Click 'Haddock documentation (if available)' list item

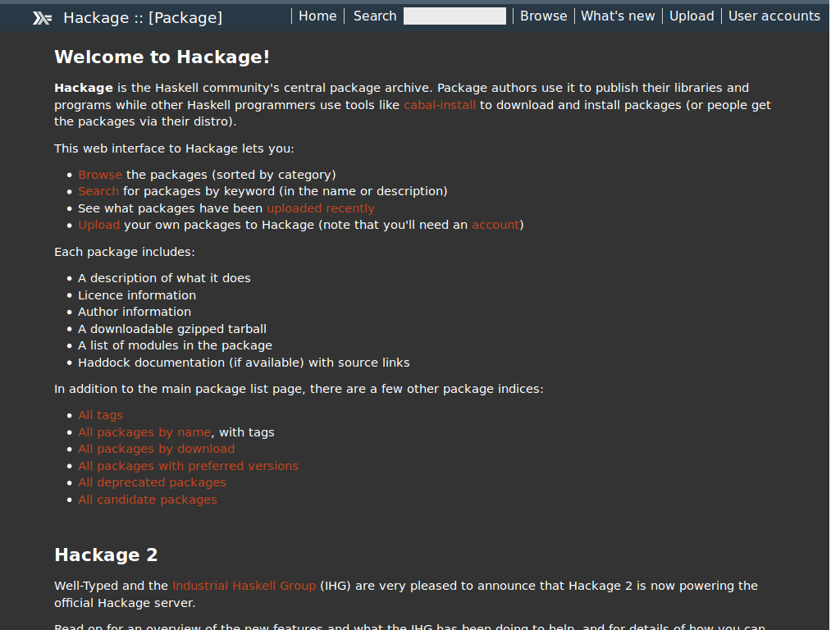pyautogui.click(x=244, y=363)
